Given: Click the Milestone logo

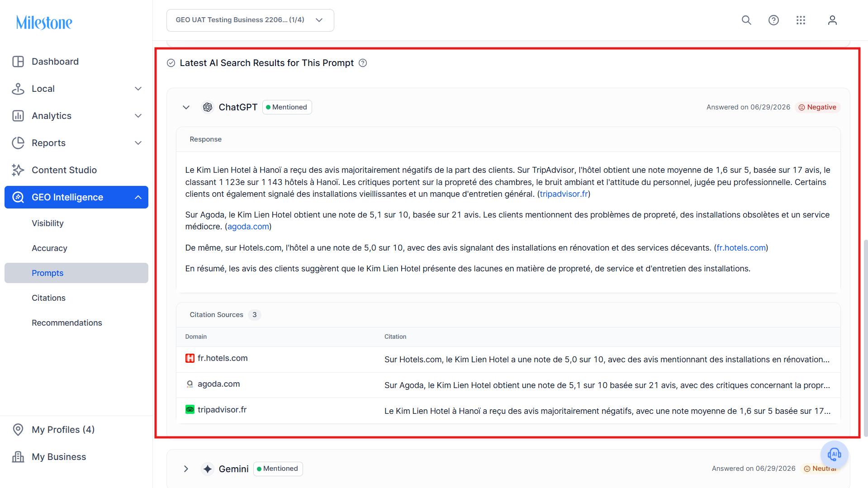Looking at the screenshot, I should coord(44,22).
